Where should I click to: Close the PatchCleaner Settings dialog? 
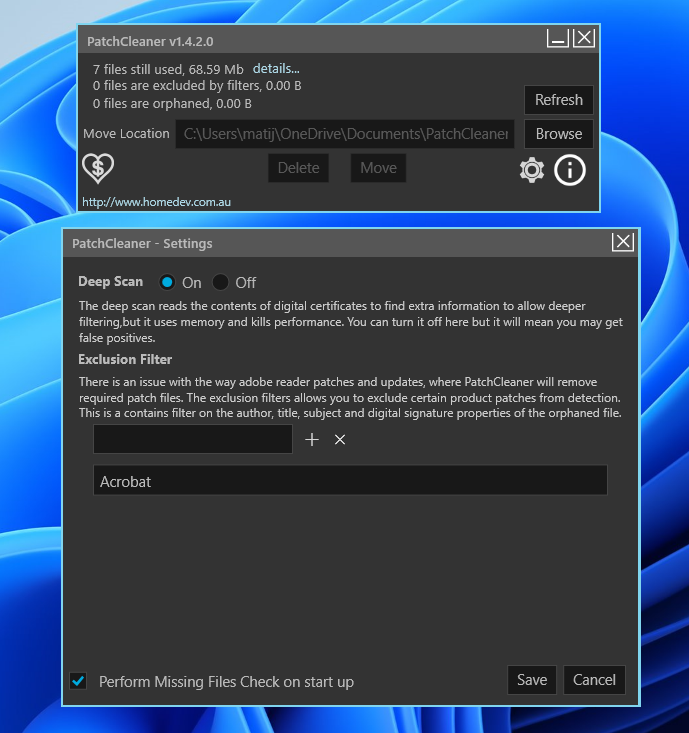pyautogui.click(x=622, y=242)
